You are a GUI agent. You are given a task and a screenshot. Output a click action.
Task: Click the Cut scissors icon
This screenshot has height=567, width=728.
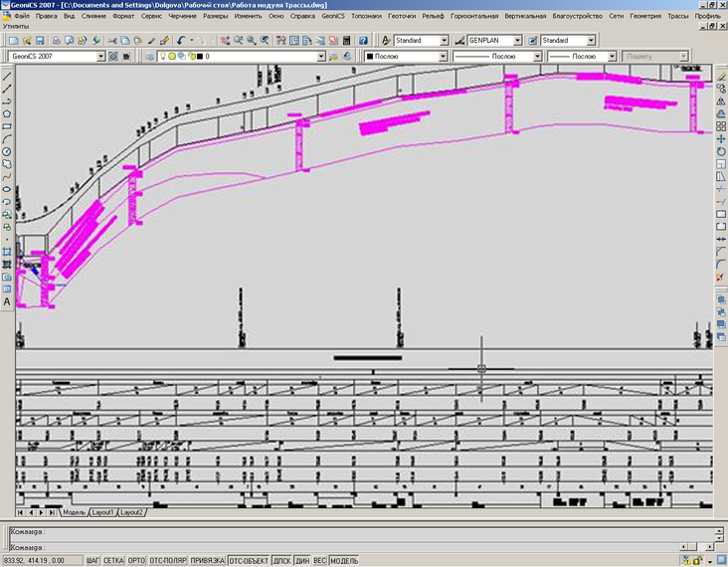(x=112, y=41)
